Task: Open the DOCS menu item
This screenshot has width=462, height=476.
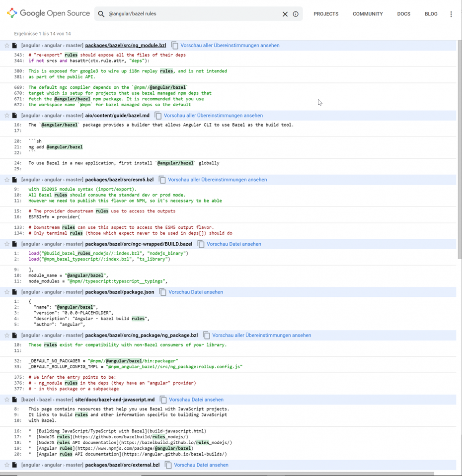Action: [x=404, y=14]
